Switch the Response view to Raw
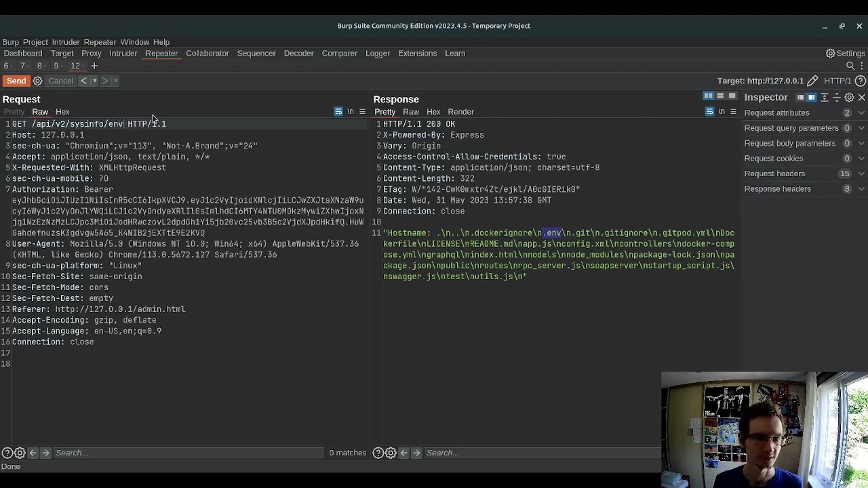This screenshot has height=488, width=868. point(411,112)
